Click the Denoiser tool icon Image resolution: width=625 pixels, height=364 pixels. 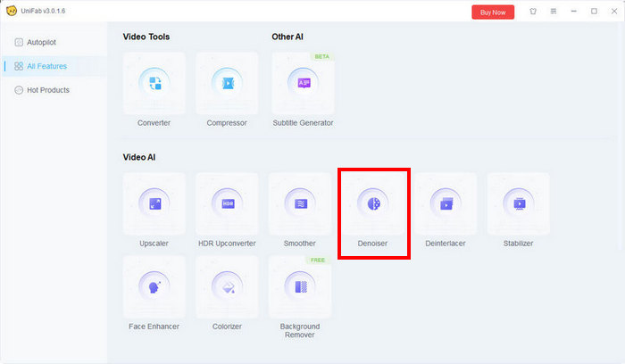(373, 203)
